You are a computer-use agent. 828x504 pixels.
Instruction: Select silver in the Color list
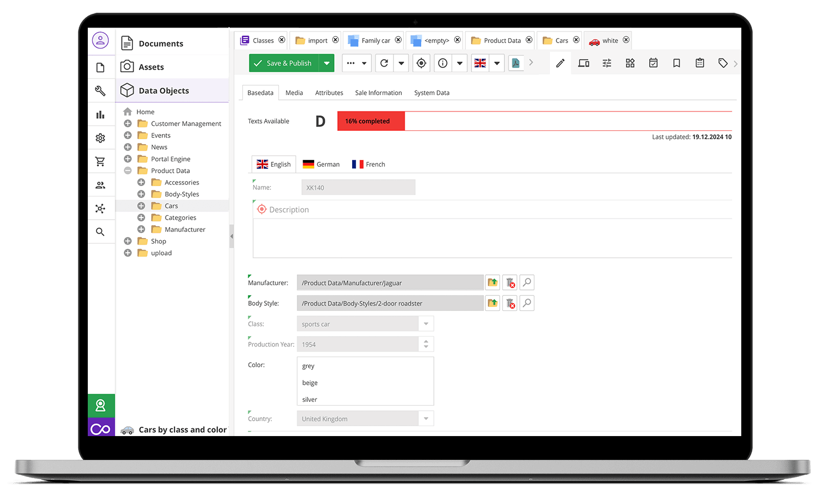pyautogui.click(x=310, y=400)
